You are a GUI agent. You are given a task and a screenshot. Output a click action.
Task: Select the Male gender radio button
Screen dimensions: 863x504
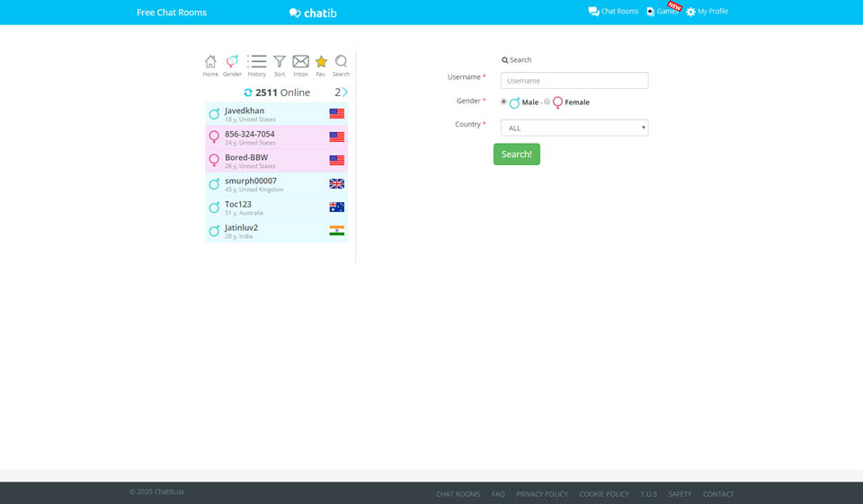coord(503,102)
